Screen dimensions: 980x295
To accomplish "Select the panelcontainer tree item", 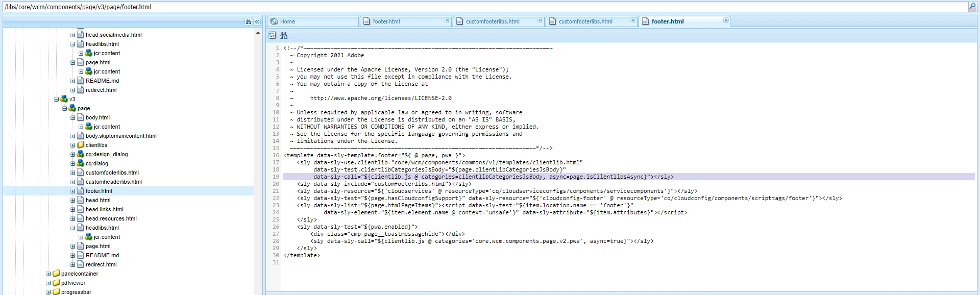I will (x=80, y=274).
